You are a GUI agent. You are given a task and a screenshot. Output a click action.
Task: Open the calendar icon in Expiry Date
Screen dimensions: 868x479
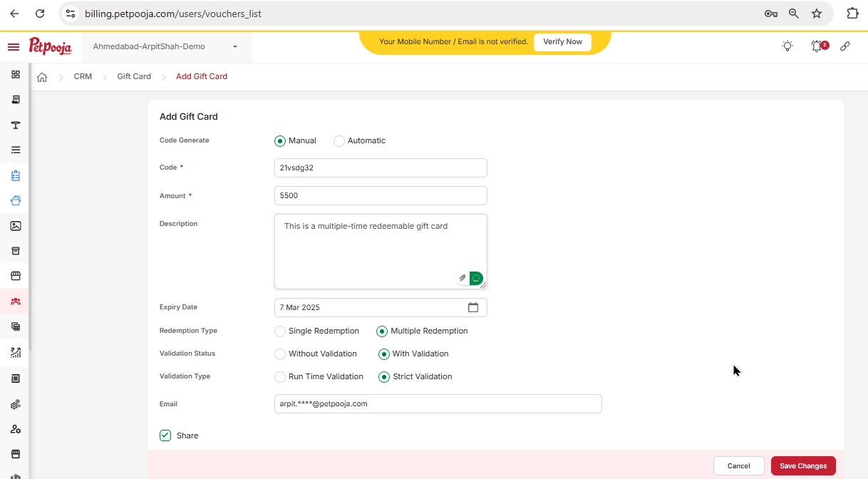click(x=473, y=307)
